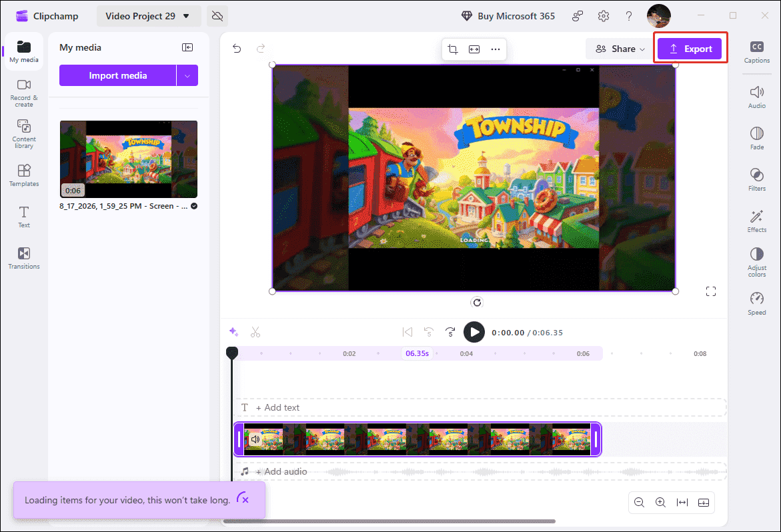Click the playhead handle on timeline
The height and width of the screenshot is (532, 781).
click(x=232, y=353)
